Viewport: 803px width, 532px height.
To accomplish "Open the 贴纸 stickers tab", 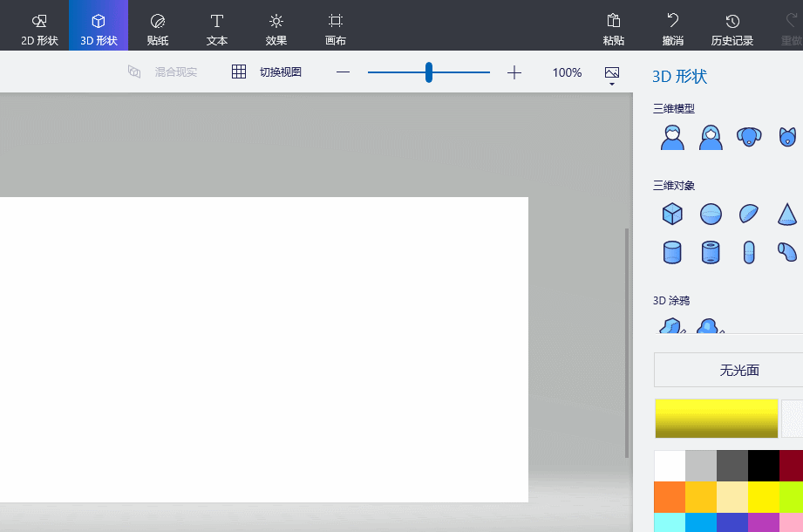I will pyautogui.click(x=158, y=31).
